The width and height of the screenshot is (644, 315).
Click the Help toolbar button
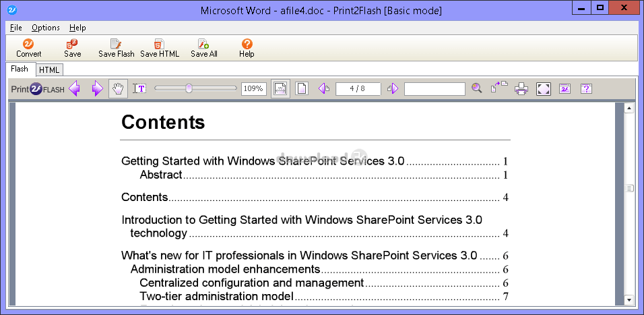247,48
